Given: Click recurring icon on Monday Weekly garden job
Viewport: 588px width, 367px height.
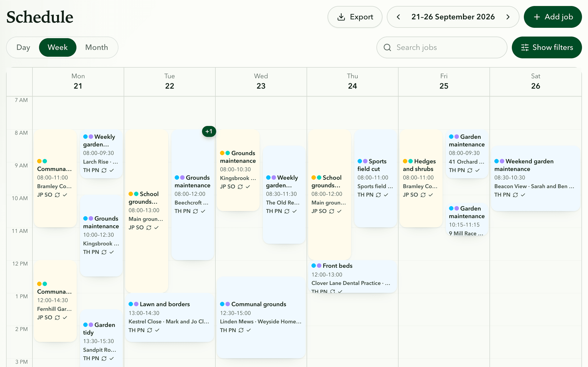Looking at the screenshot, I should coord(104,170).
